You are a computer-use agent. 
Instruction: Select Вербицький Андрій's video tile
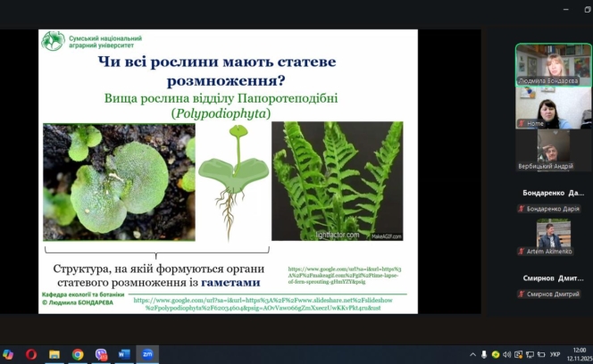[x=553, y=151]
